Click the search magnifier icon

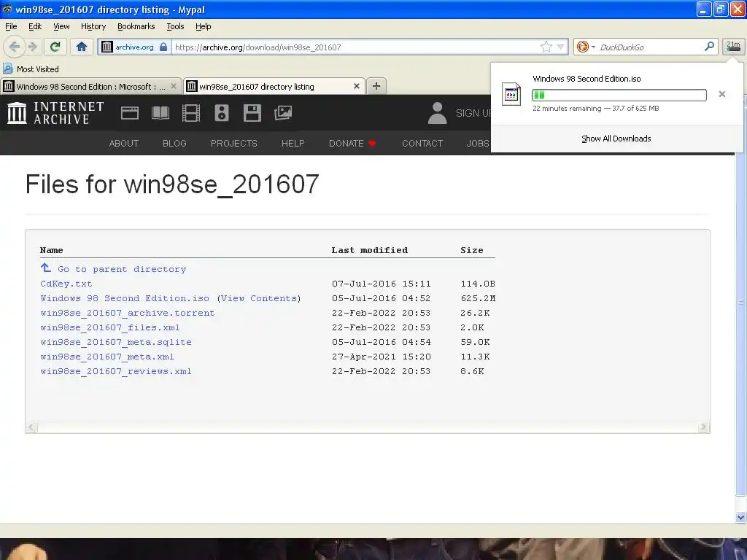point(709,47)
